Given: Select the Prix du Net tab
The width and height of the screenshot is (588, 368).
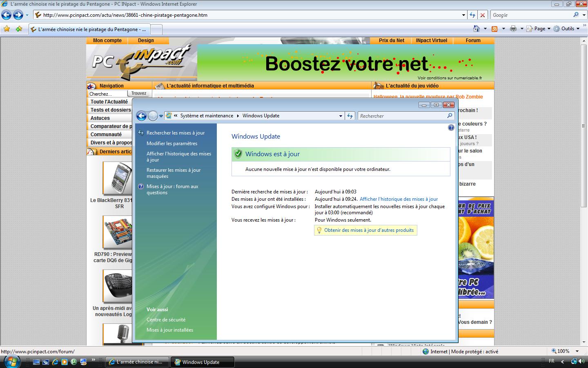Looking at the screenshot, I should tap(391, 40).
